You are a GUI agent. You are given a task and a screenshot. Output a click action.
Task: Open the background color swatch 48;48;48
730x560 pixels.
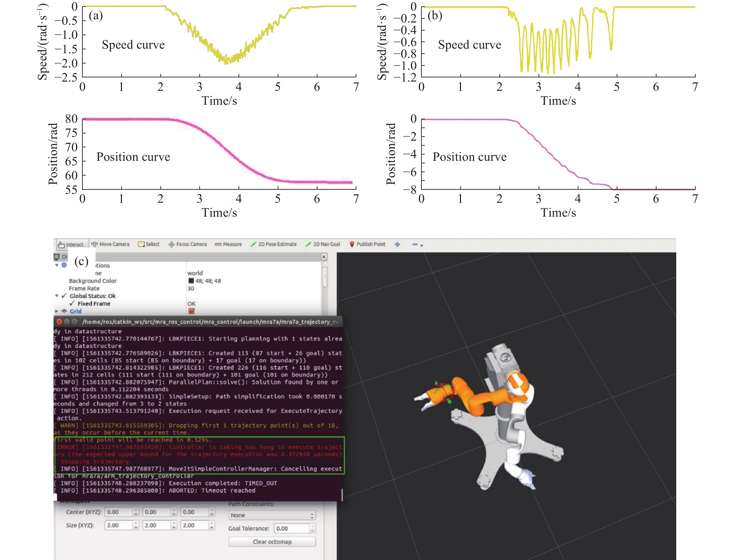click(191, 281)
